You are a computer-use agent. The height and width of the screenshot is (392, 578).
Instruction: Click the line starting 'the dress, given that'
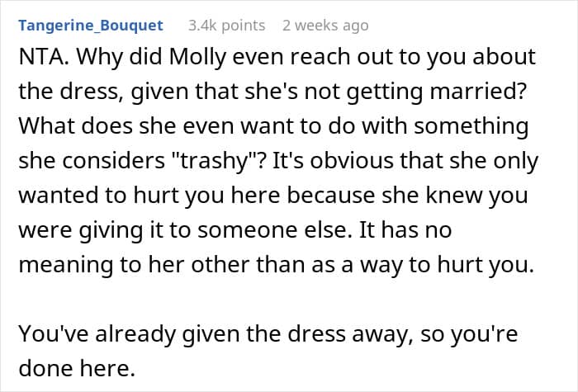272,92
